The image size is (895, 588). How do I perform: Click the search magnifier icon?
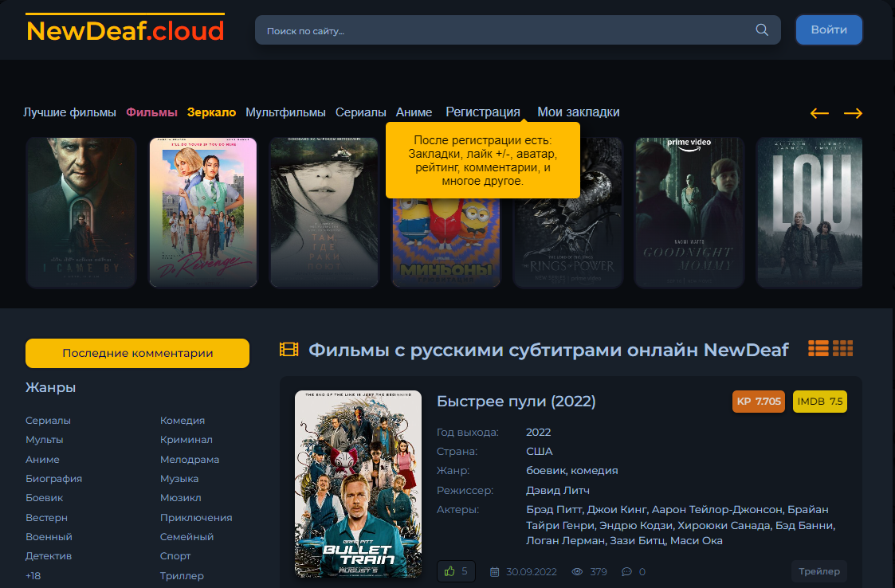pos(761,29)
